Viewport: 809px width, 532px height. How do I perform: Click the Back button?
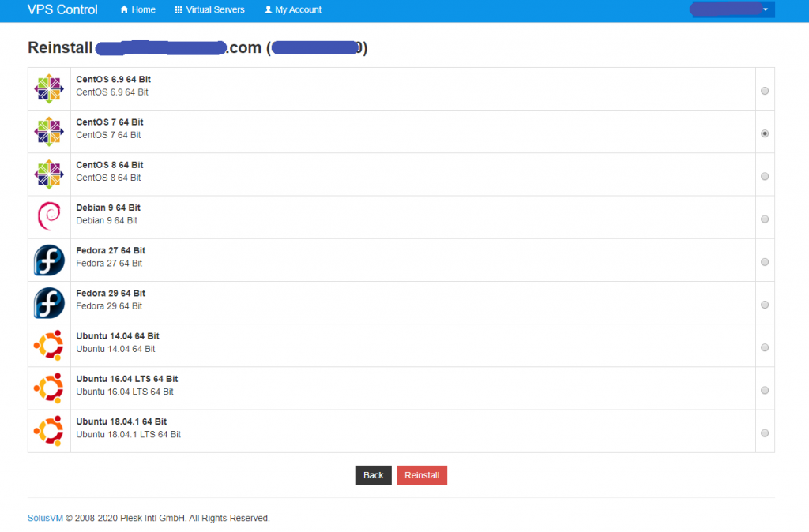(x=373, y=475)
